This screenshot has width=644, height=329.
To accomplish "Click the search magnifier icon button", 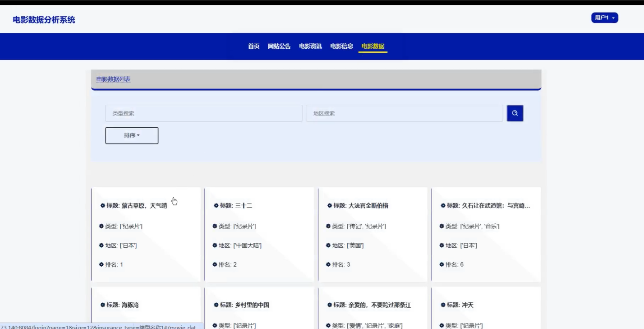I will (515, 113).
